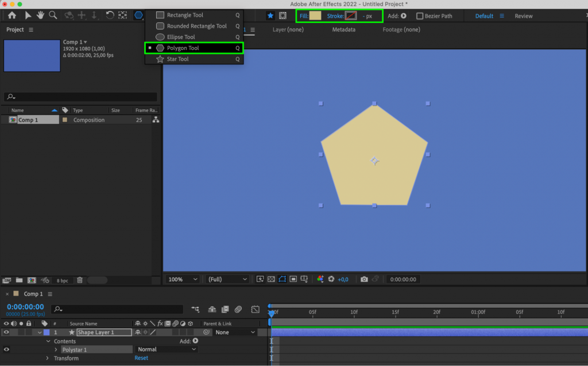Open the resolution dropdown set to Full

tap(226, 279)
